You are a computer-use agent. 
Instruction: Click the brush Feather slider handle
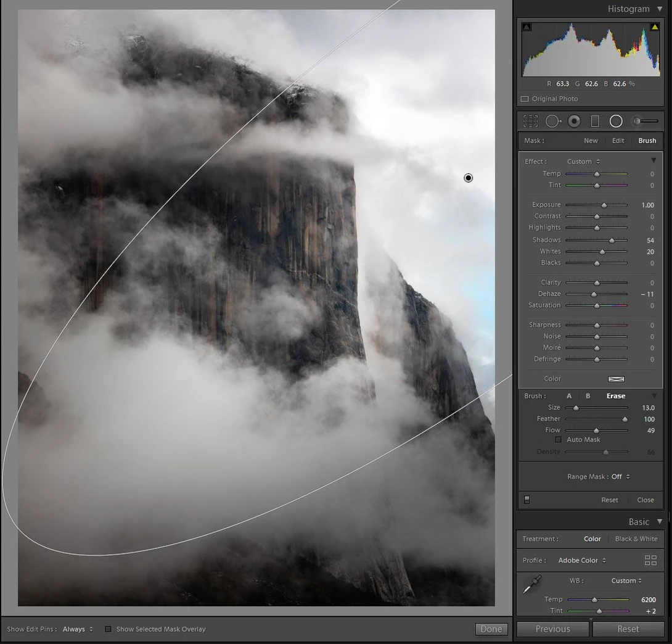click(625, 419)
